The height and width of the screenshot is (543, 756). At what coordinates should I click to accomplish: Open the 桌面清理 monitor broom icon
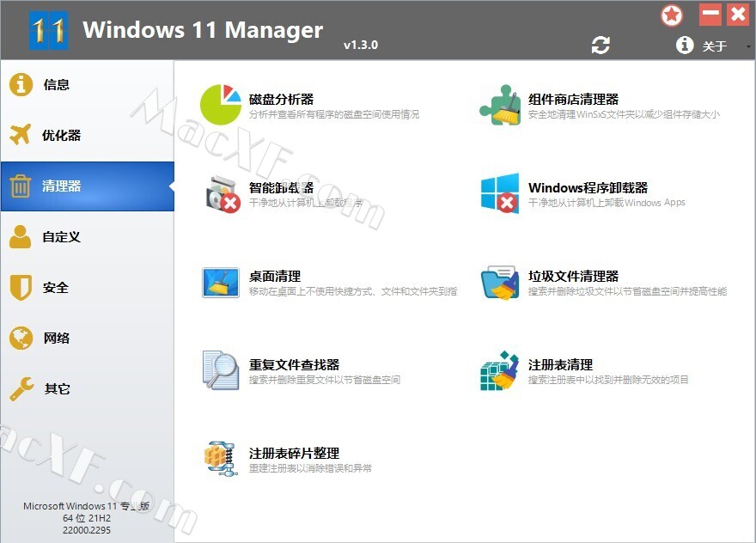click(220, 283)
